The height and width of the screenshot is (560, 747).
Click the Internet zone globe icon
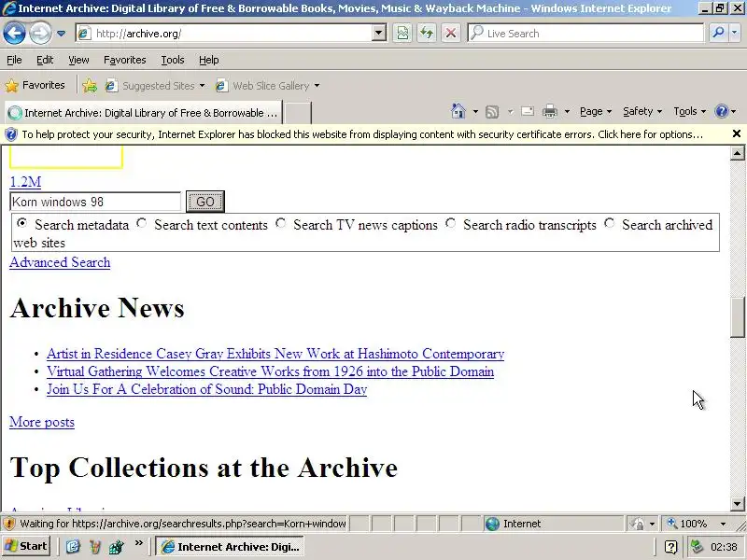(x=492, y=524)
